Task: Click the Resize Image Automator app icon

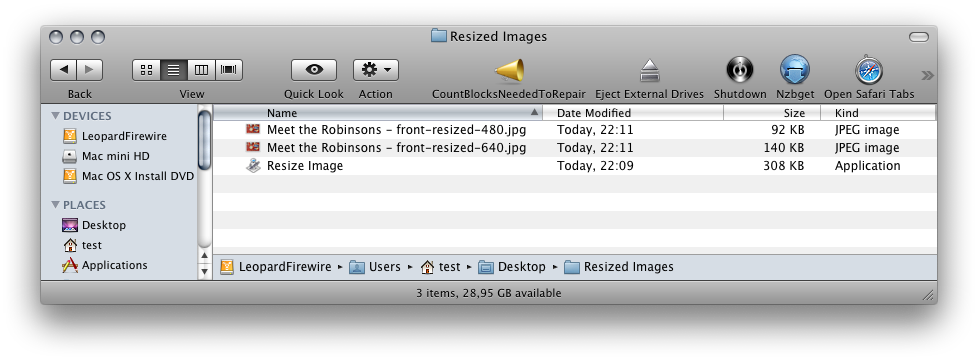Action: [x=253, y=165]
